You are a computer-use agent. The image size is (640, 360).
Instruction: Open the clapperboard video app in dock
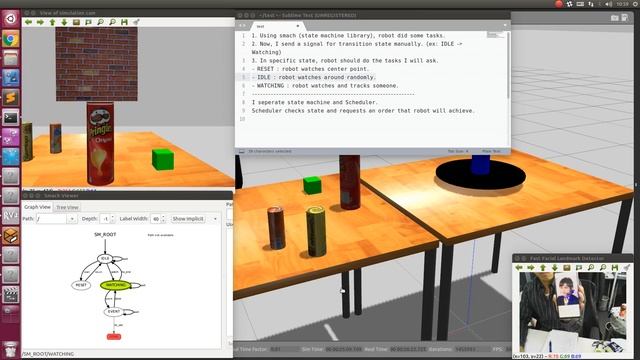coord(11,294)
